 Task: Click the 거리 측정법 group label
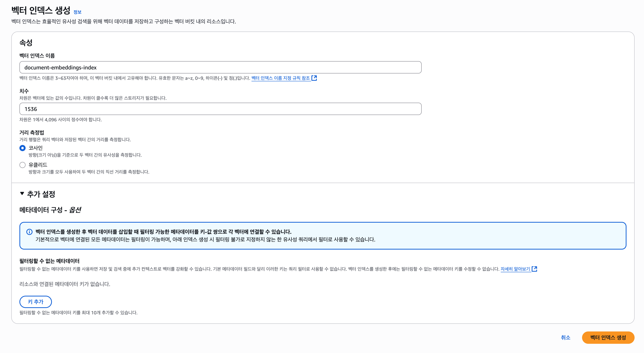coord(32,132)
